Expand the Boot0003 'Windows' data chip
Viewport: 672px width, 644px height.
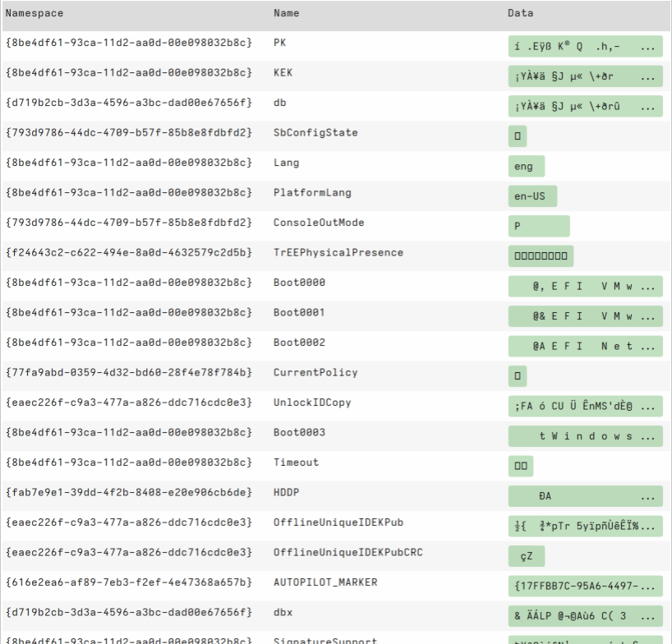click(x=585, y=436)
